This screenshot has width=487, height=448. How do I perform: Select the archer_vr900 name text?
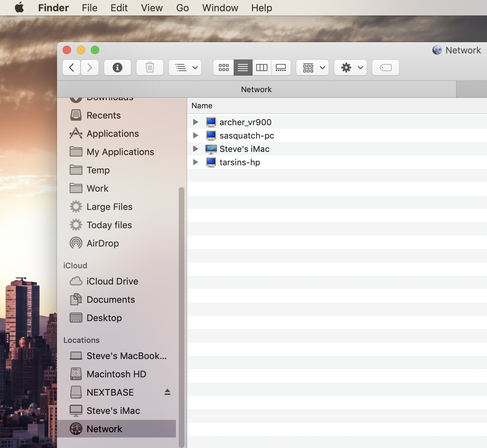pos(246,122)
